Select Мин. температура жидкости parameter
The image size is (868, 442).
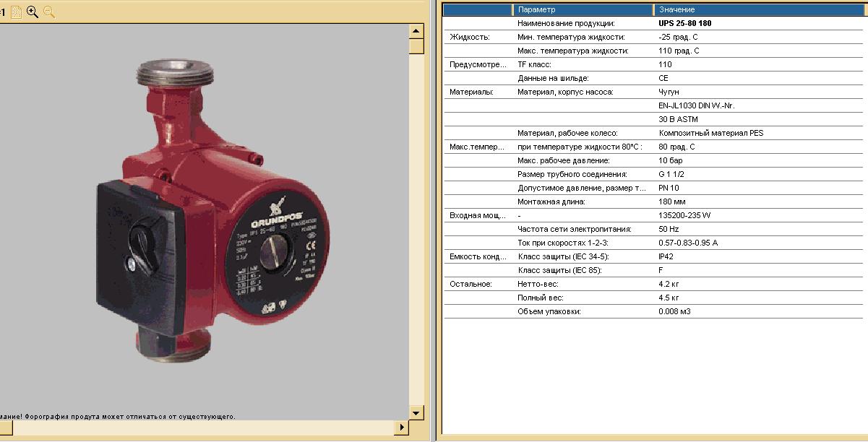571,37
